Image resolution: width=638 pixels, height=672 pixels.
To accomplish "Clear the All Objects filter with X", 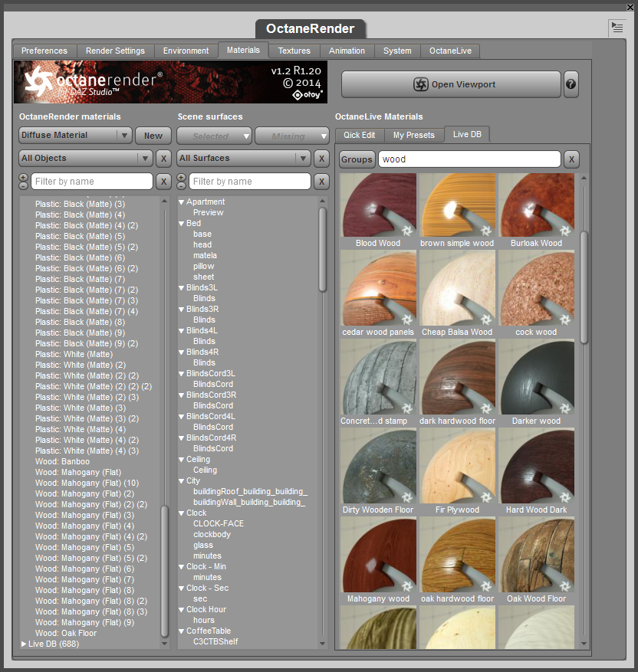I will coord(163,159).
